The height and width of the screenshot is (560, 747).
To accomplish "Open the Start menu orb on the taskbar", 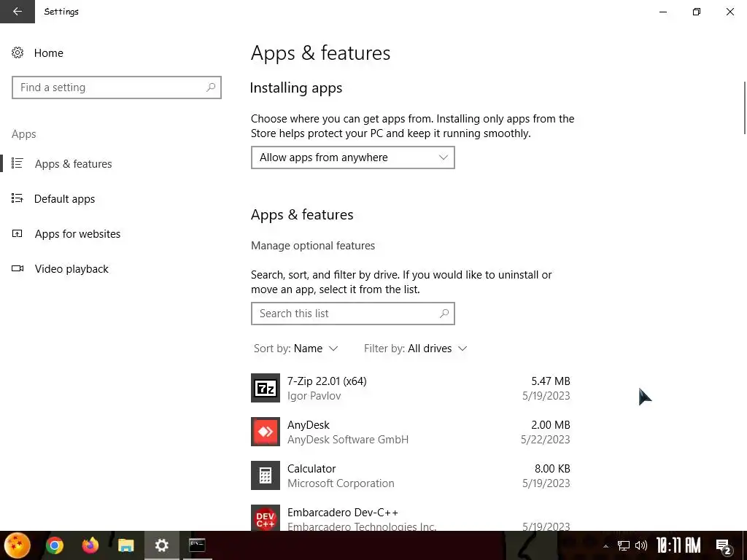I will coord(18,545).
